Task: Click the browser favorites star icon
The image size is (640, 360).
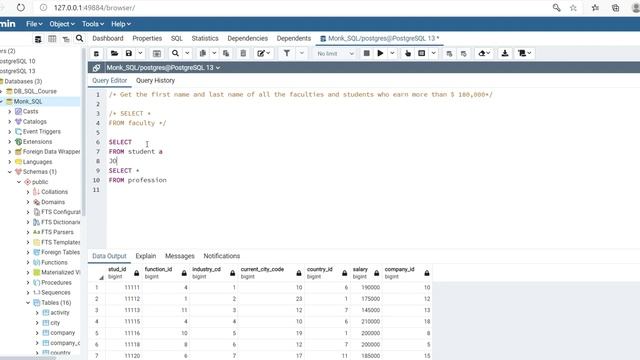Action: click(x=573, y=8)
